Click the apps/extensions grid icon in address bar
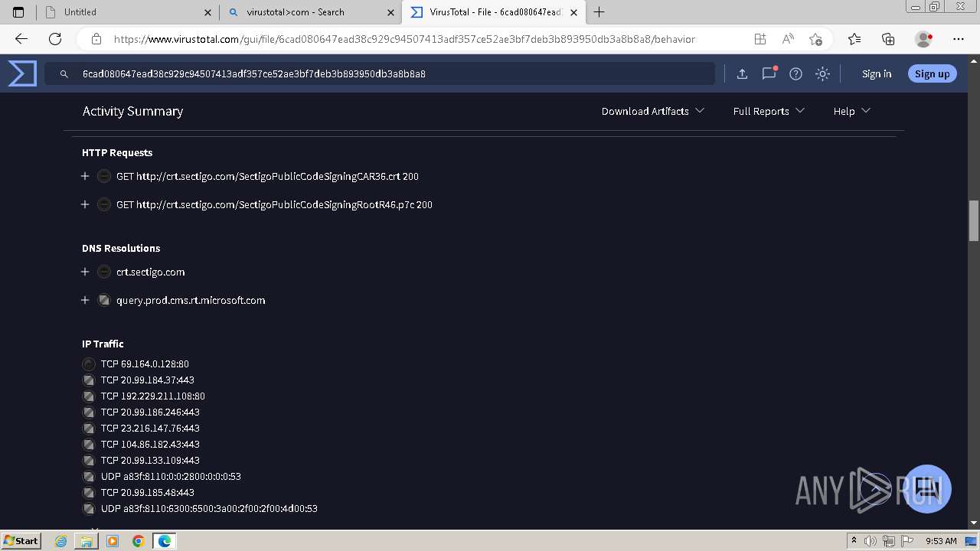The width and height of the screenshot is (980, 551). click(759, 39)
